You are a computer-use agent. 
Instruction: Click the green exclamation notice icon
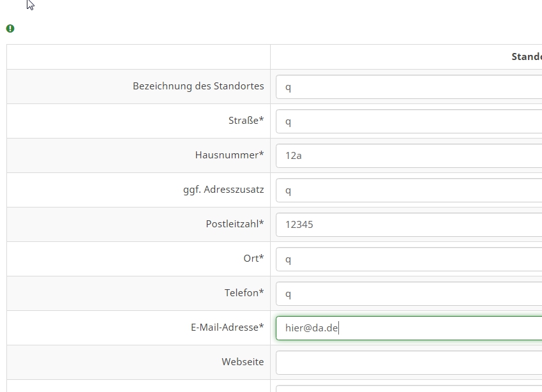(10, 28)
